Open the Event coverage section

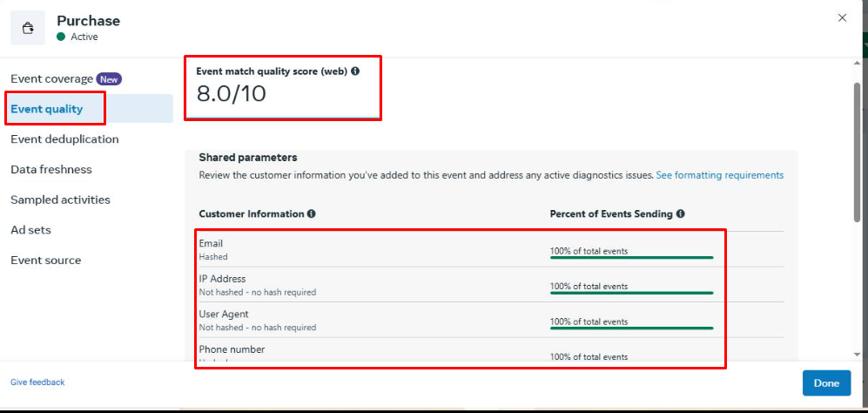click(51, 79)
